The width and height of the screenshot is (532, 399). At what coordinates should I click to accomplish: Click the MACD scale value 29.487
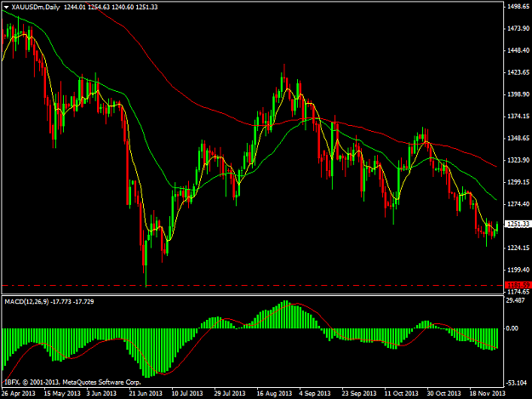pos(517,300)
